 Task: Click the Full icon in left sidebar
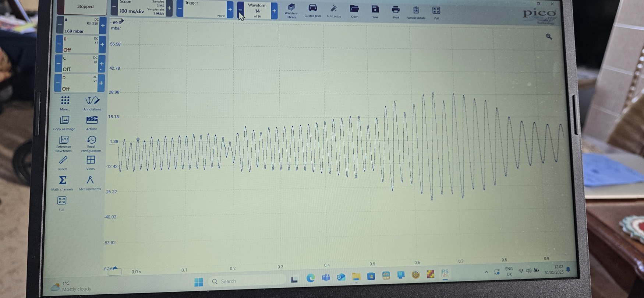[61, 204]
